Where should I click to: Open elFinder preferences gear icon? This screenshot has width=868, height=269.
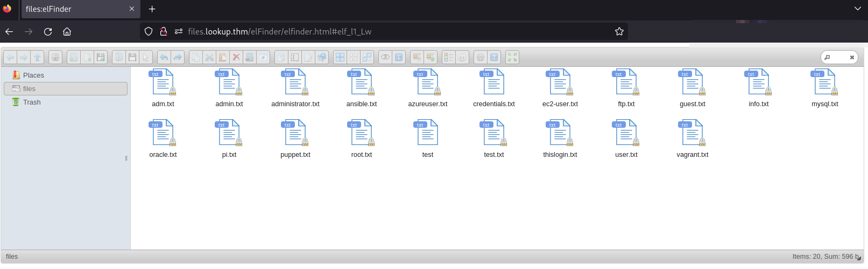click(481, 57)
